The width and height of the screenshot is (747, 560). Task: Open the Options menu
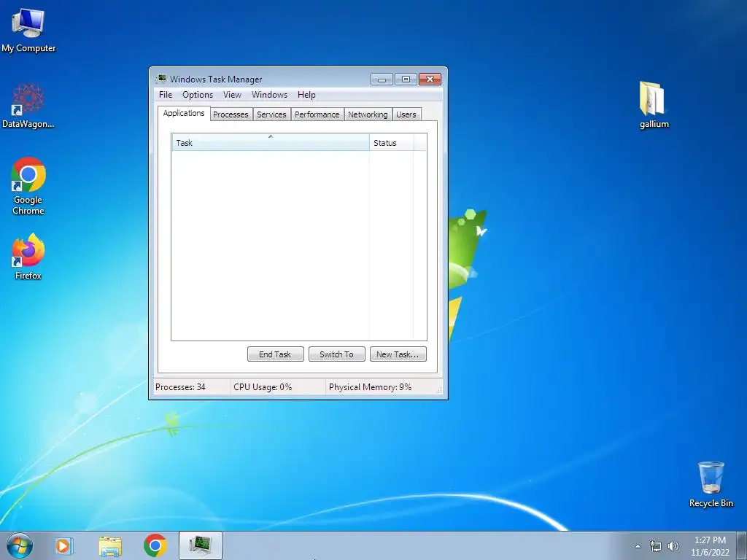click(x=198, y=95)
